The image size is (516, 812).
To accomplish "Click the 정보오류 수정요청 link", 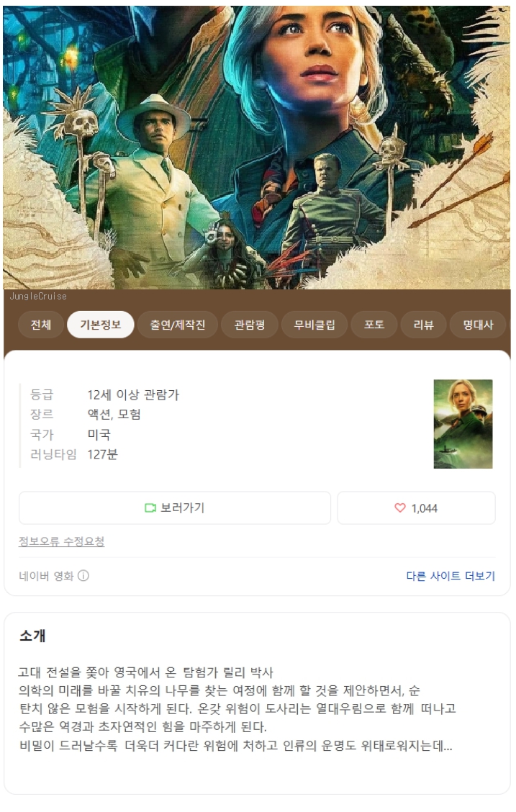I will tap(62, 541).
